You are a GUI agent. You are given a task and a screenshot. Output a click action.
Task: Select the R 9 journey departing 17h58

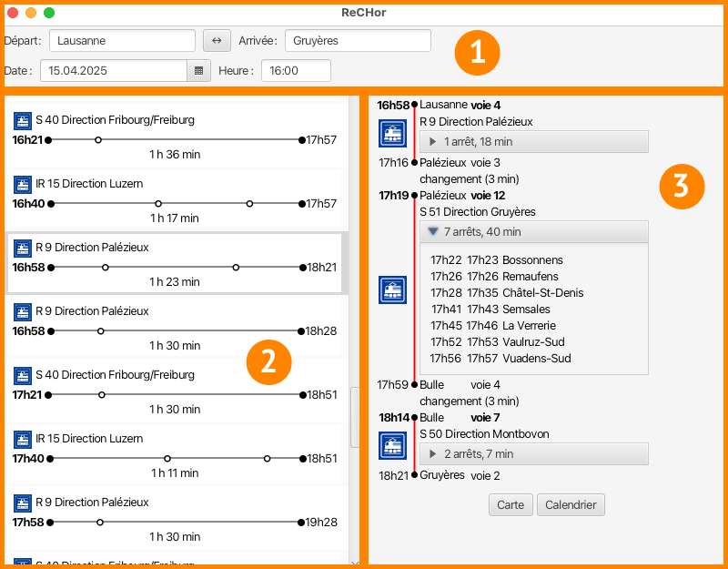pyautogui.click(x=175, y=518)
